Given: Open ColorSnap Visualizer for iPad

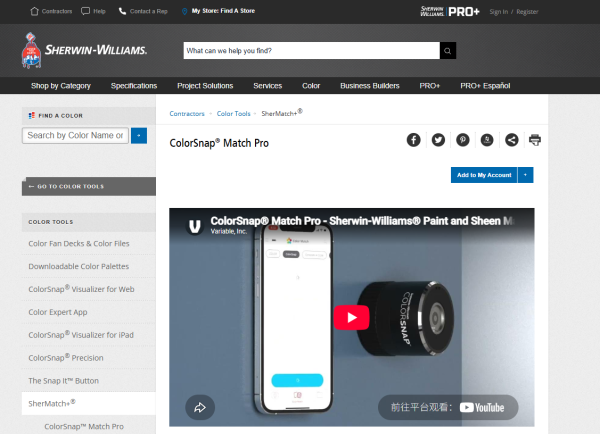Looking at the screenshot, I should (81, 334).
